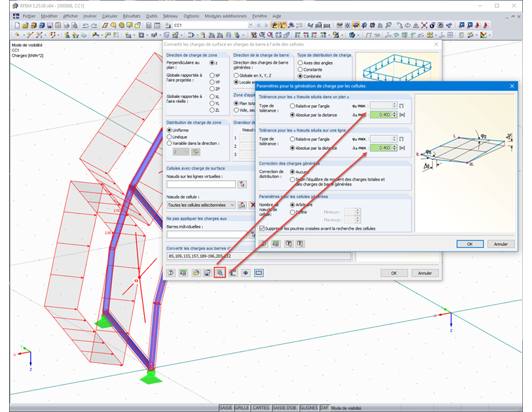
Task: Click the red X delete icon in upper toolbar
Action: pos(424,25)
